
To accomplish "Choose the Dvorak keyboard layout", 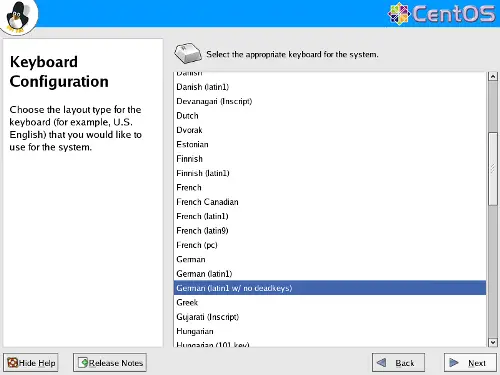I will coord(330,130).
